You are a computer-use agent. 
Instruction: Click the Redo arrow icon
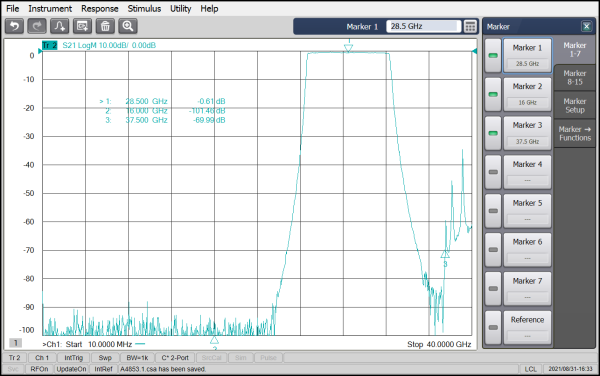coord(37,26)
